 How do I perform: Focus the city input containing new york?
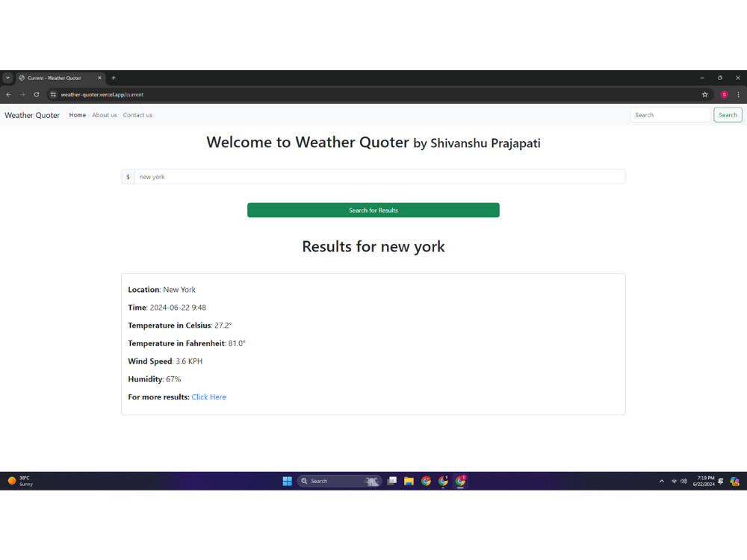(x=379, y=177)
